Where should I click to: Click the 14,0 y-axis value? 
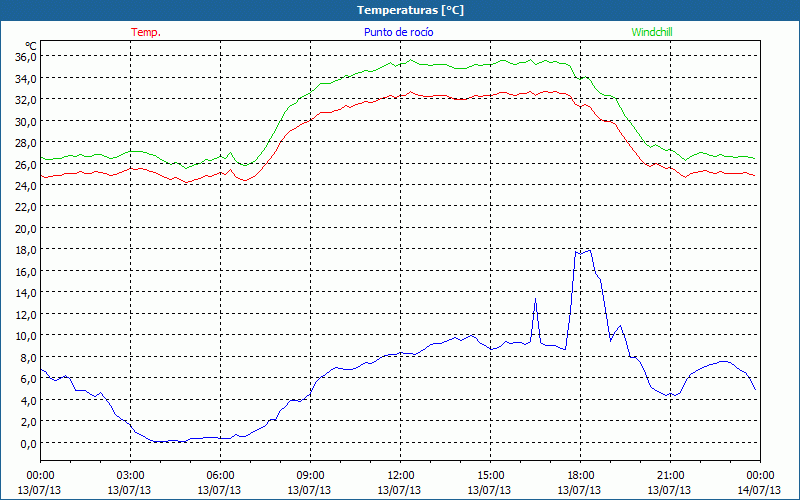[26, 293]
